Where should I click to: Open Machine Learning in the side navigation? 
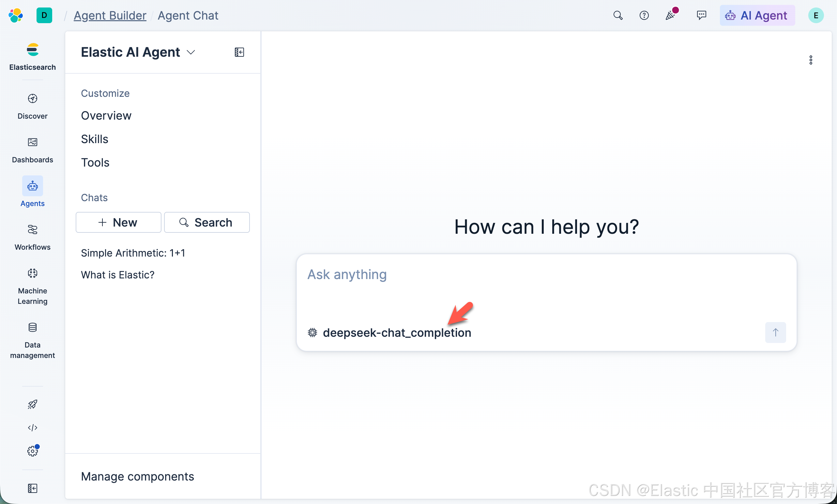33,286
